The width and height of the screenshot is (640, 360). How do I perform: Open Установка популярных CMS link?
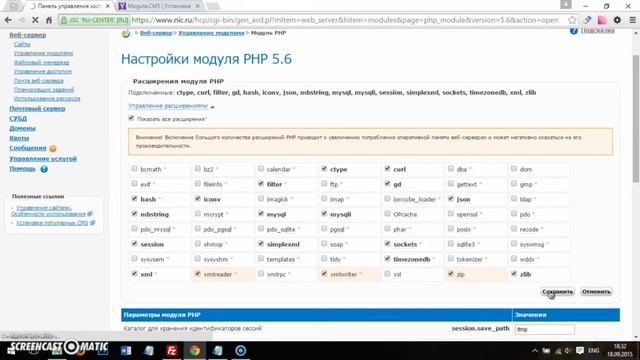click(52, 223)
